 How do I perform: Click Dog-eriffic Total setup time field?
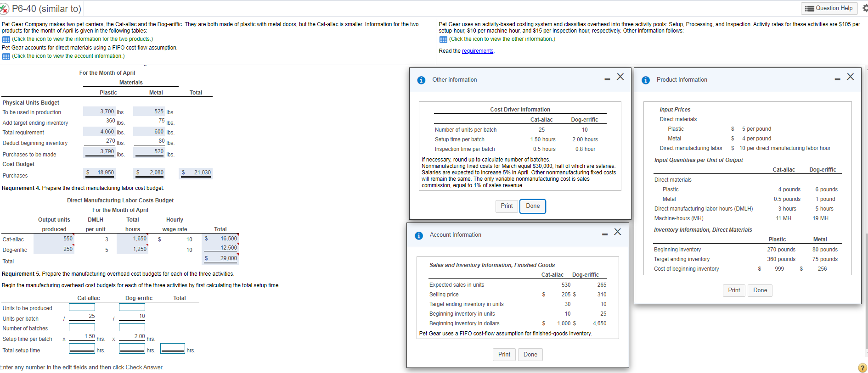(132, 349)
